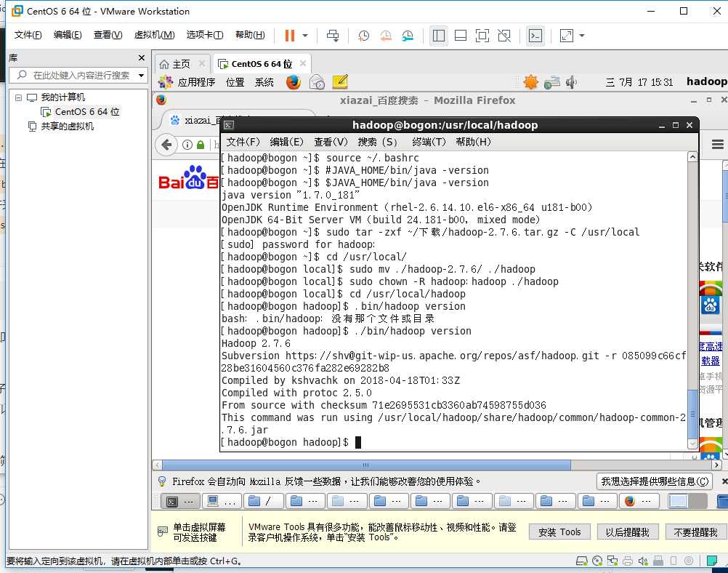Launch Firefox from the GNOME panel icon
The width and height of the screenshot is (728, 573).
pos(294,82)
